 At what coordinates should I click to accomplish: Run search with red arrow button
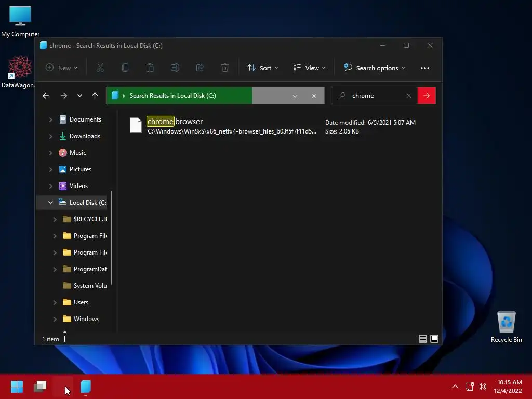[427, 96]
